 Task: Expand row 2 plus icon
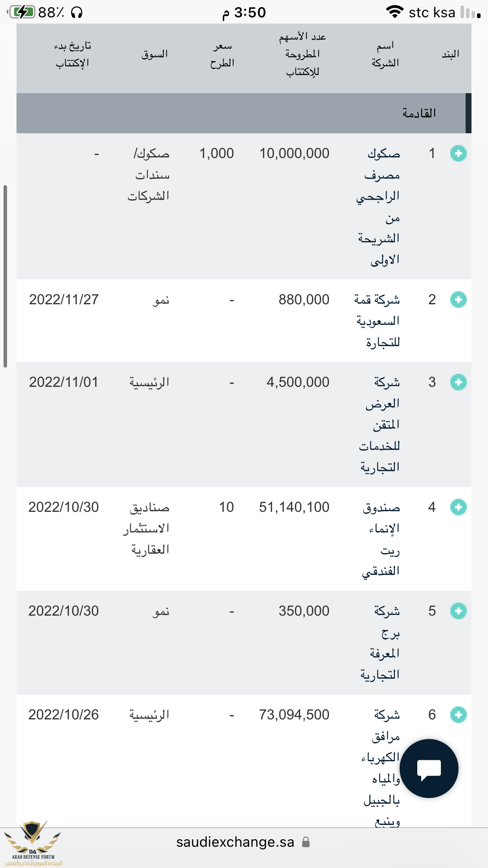tap(458, 300)
